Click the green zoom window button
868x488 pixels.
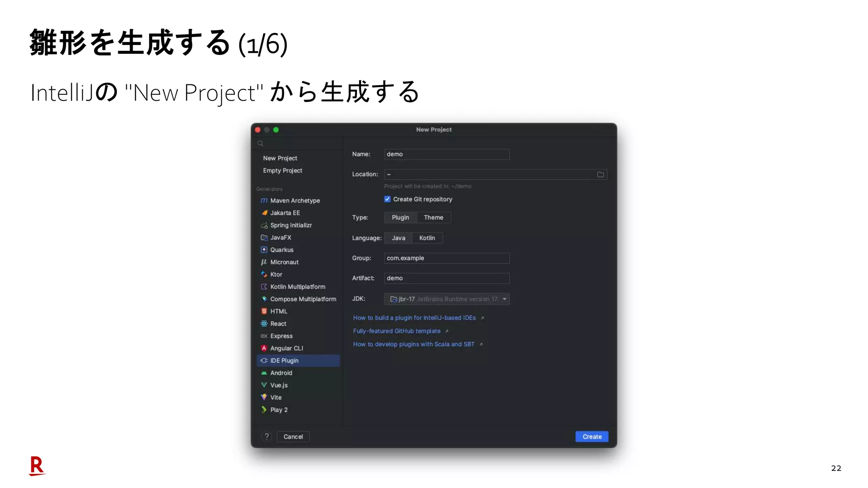[x=276, y=130]
